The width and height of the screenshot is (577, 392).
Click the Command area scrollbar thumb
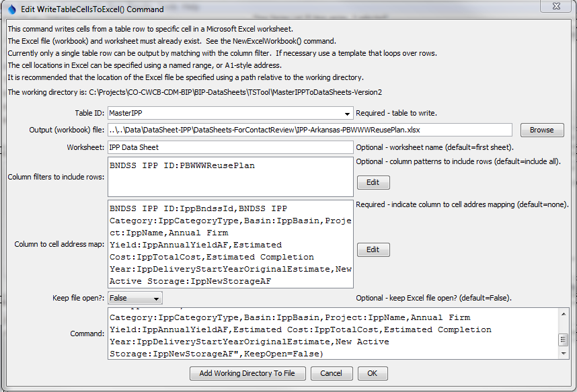point(564,340)
